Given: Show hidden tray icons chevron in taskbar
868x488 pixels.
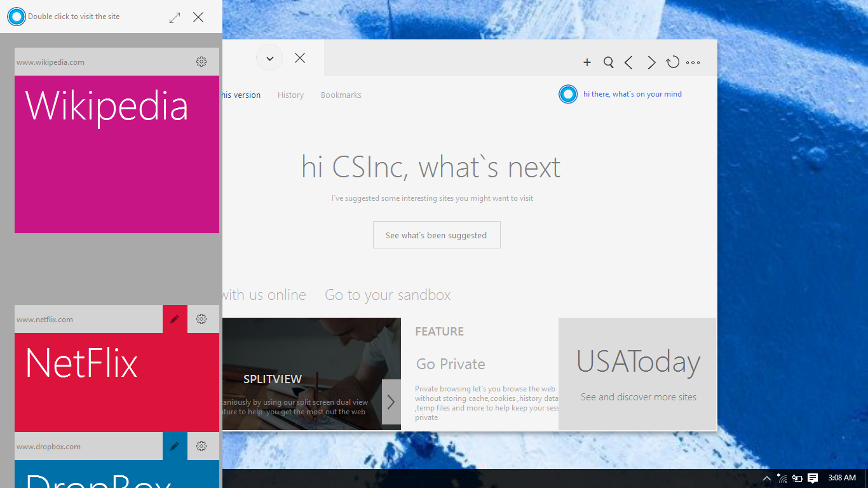Looking at the screenshot, I should point(767,478).
